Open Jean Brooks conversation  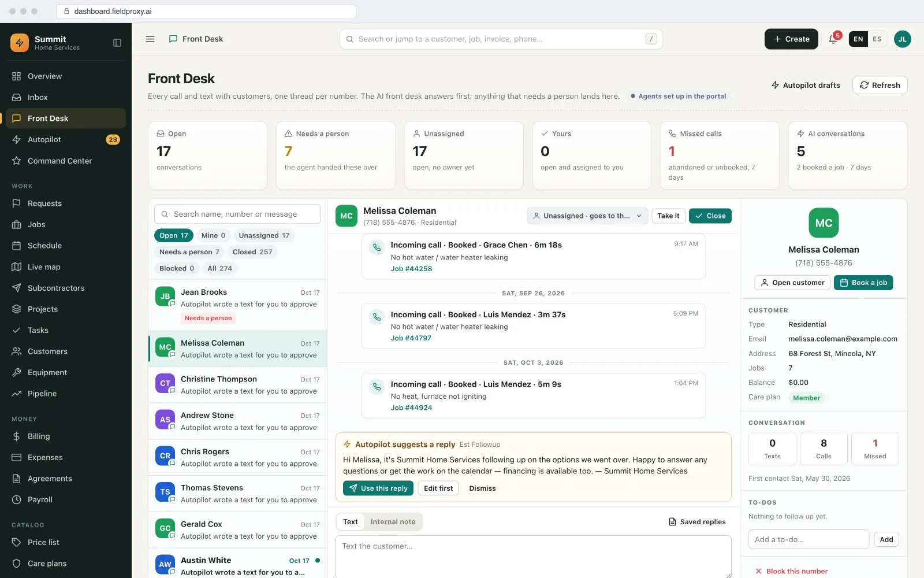point(238,305)
